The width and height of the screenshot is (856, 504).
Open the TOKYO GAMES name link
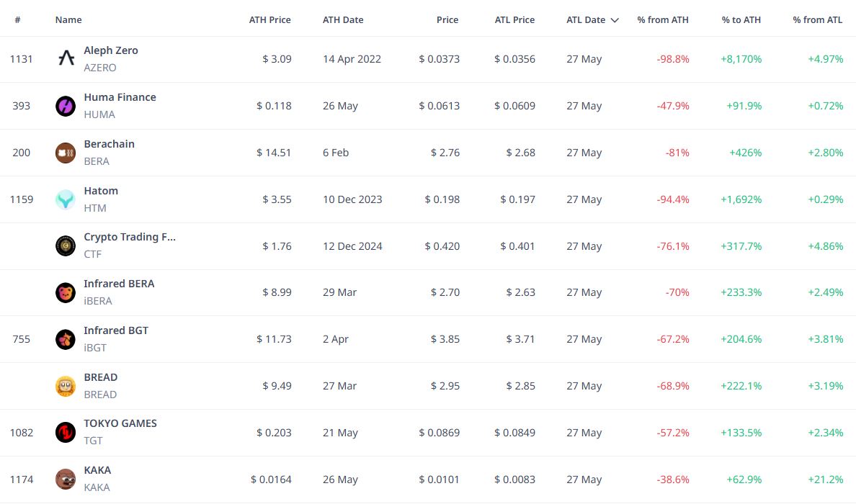(x=120, y=423)
